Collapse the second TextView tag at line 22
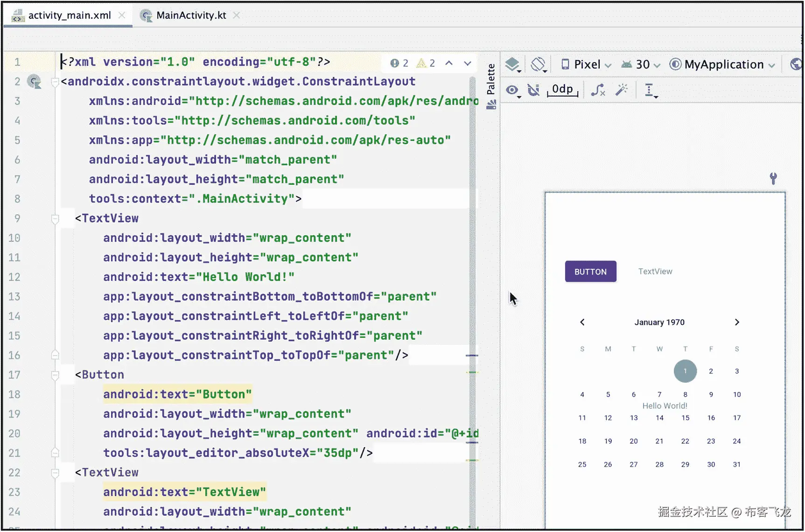This screenshot has height=532, width=805. coord(55,473)
